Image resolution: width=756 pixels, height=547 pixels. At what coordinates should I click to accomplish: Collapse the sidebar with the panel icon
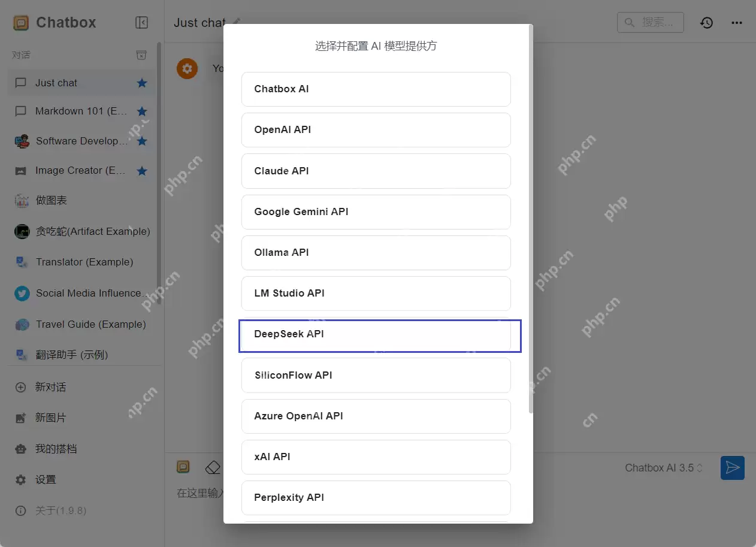coord(141,22)
